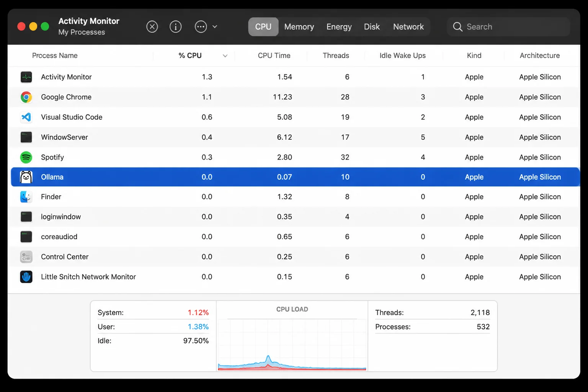Click the loginwindow process icon
Viewport: 588px width, 392px height.
26,217
